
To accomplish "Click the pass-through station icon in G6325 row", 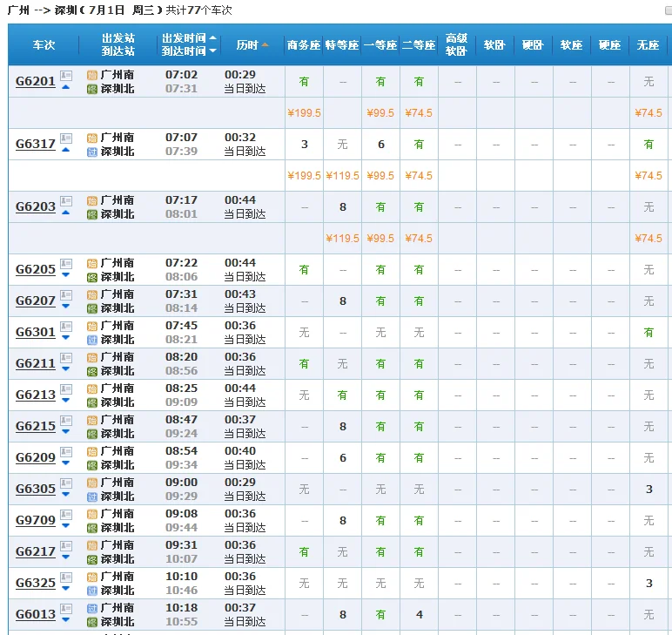I will tap(92, 591).
